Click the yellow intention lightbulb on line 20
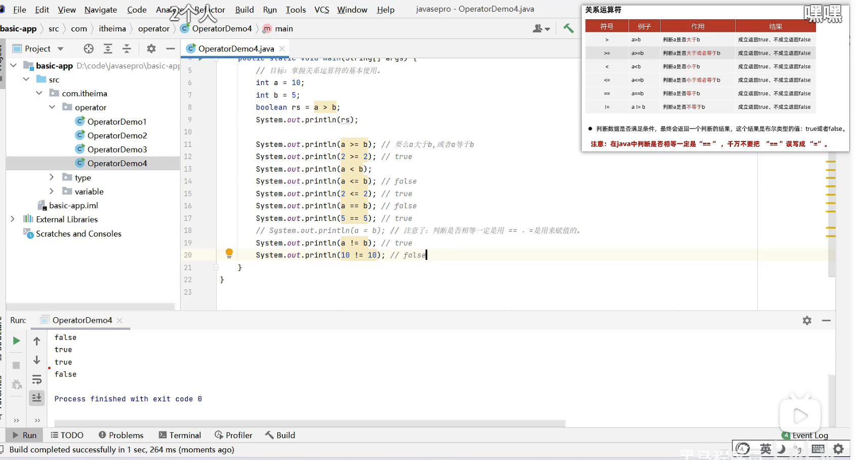This screenshot has height=460, width=868. 229,253
